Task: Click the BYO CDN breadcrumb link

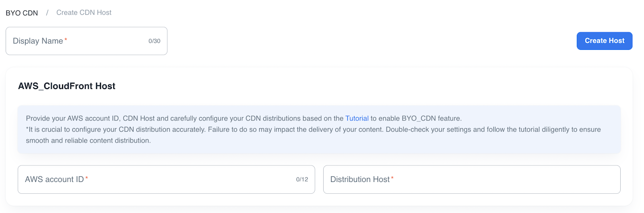Action: 22,13
